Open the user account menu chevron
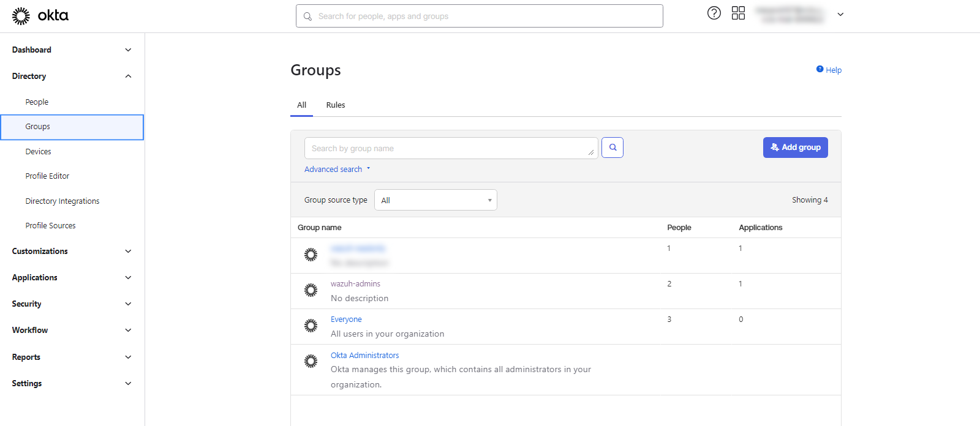 click(840, 15)
